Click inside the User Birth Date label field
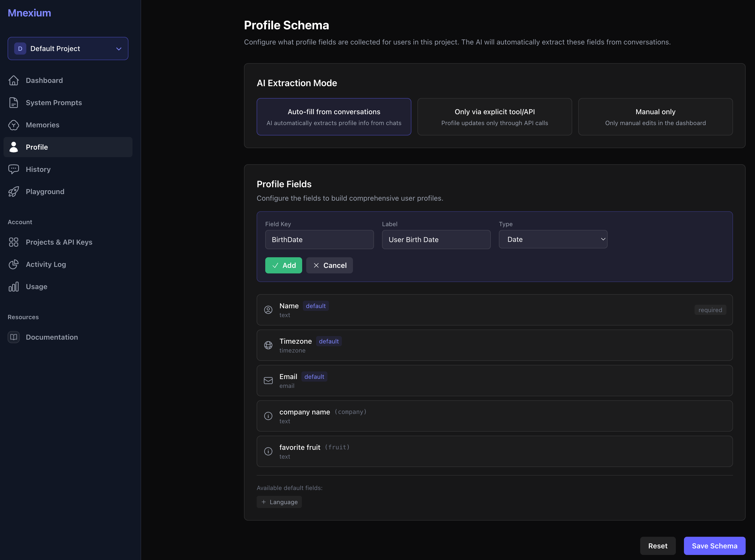Screen dimensions: 755x560 [x=436, y=240]
